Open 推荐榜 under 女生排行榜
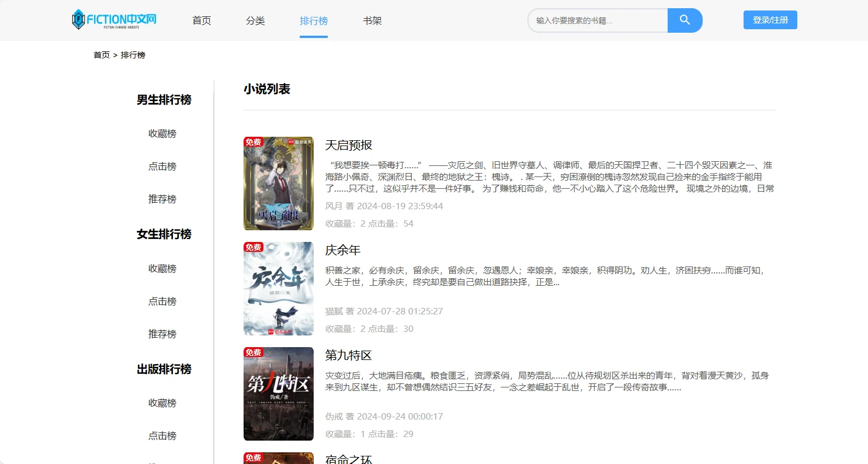Image resolution: width=868 pixels, height=464 pixels. tap(162, 334)
